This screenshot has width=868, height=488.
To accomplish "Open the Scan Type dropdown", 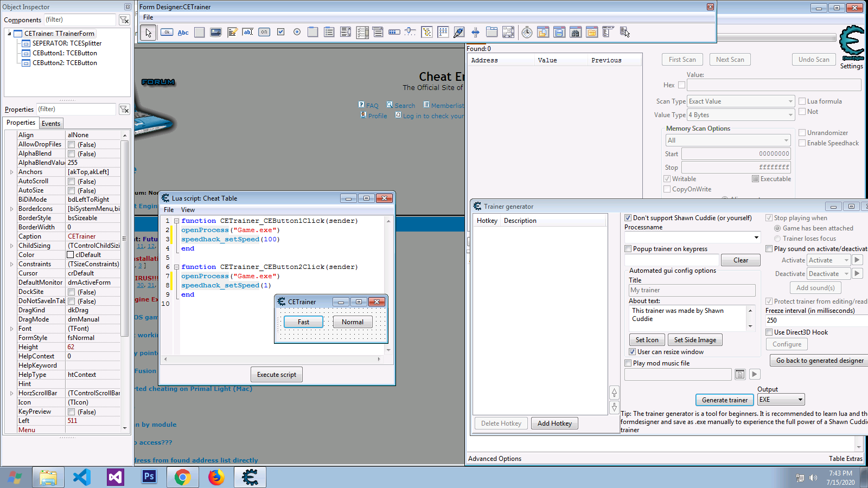I will 741,101.
